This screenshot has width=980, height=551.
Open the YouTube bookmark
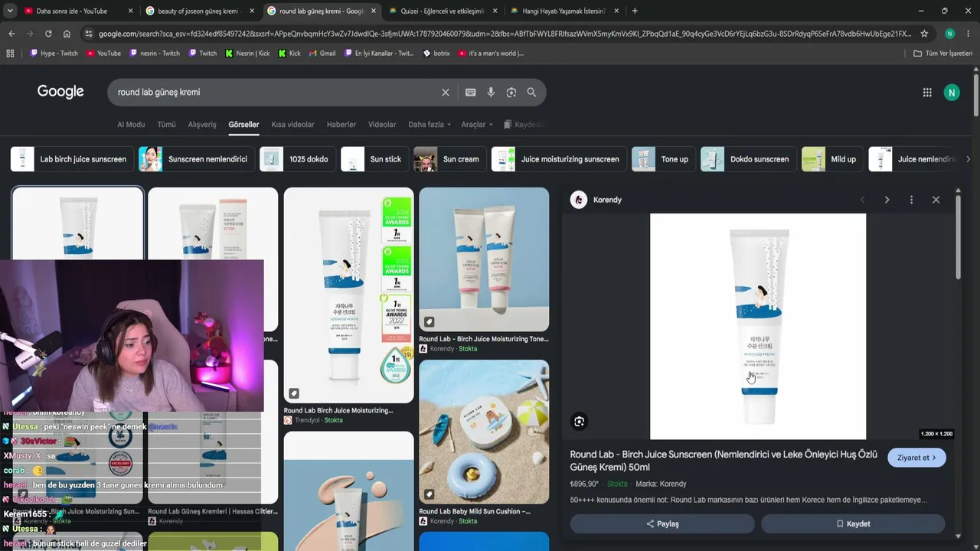pos(103,54)
